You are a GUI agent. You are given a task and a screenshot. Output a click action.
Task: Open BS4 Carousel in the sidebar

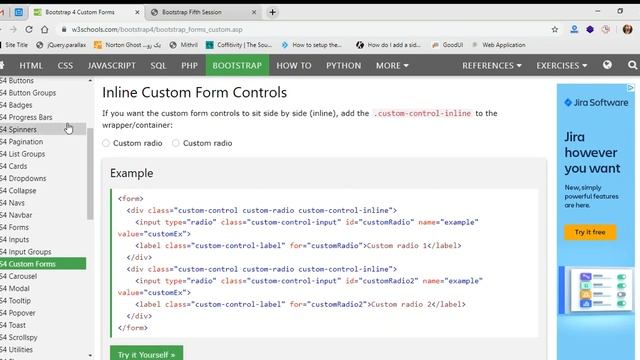tap(43, 276)
